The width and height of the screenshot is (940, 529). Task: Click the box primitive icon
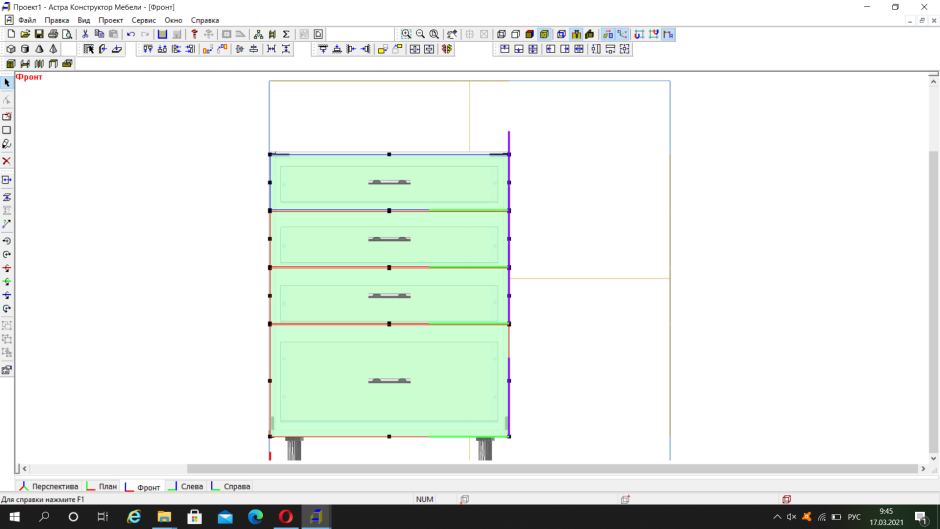point(11,49)
